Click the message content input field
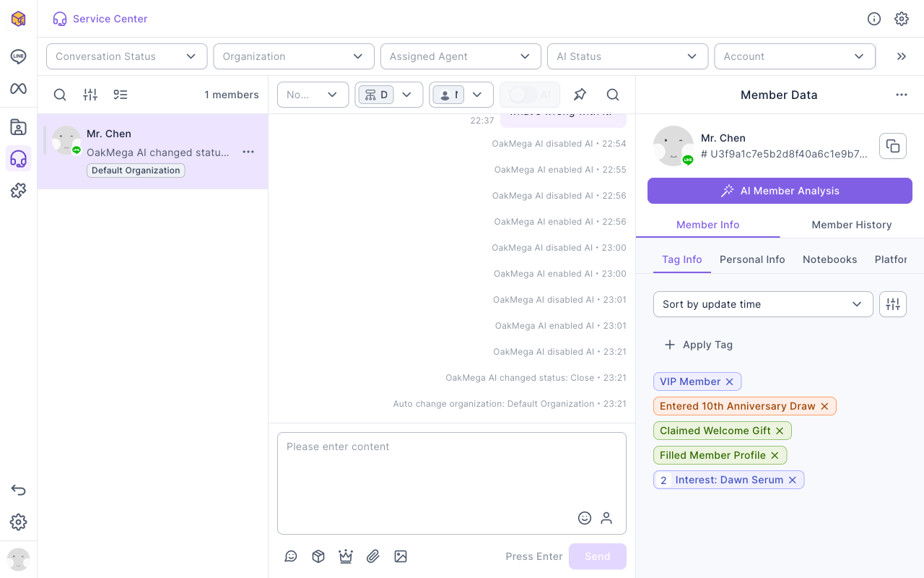This screenshot has width=924, height=578. point(452,483)
